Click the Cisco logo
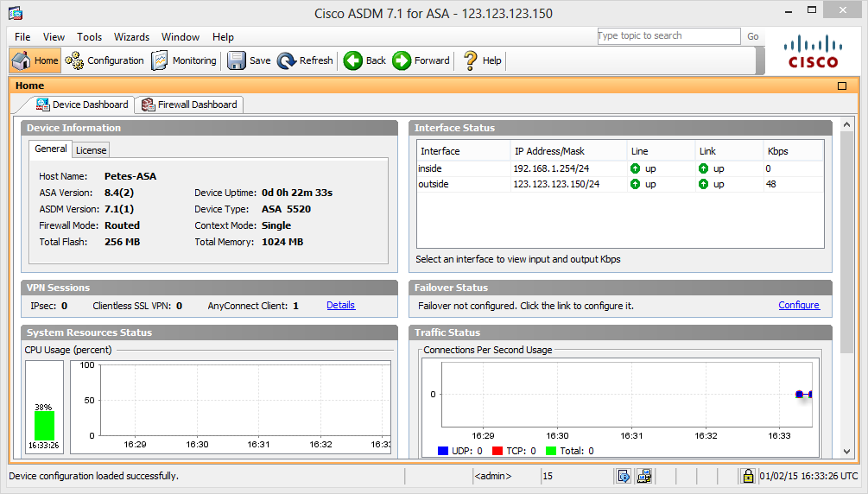868x494 pixels. tap(814, 52)
